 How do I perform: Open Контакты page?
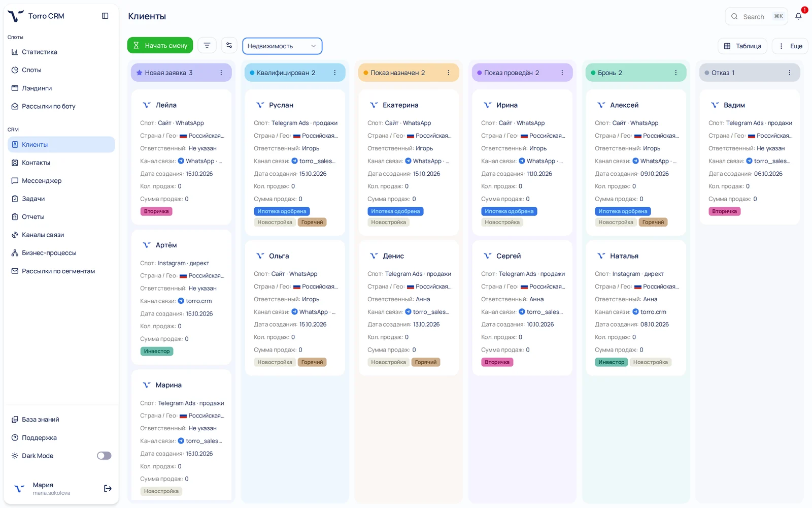(x=61, y=163)
